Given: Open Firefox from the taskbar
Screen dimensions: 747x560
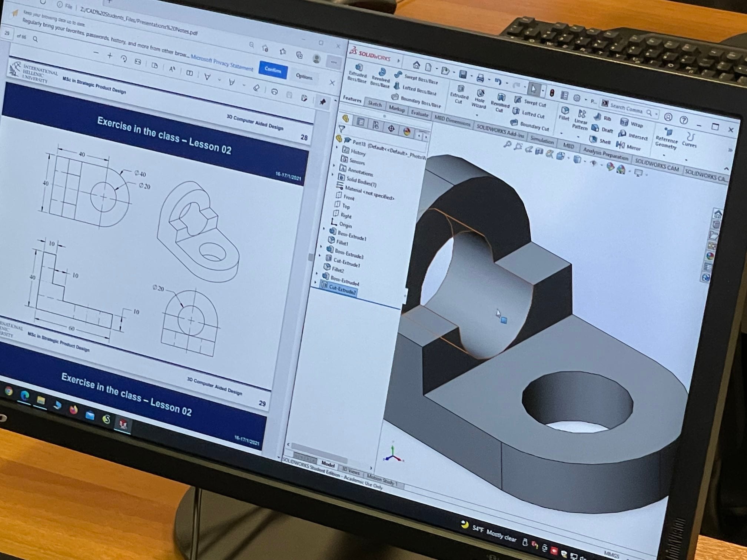Looking at the screenshot, I should 74,409.
